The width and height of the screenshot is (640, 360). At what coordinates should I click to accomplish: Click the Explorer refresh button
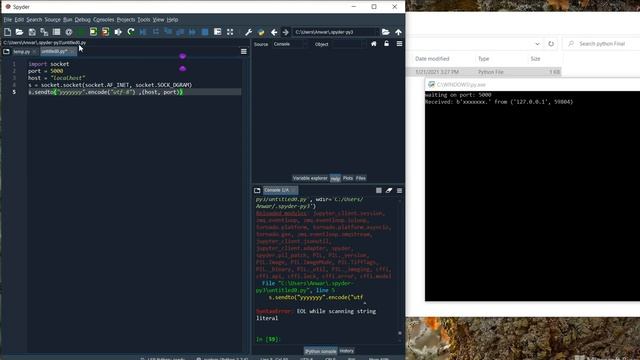[551, 44]
